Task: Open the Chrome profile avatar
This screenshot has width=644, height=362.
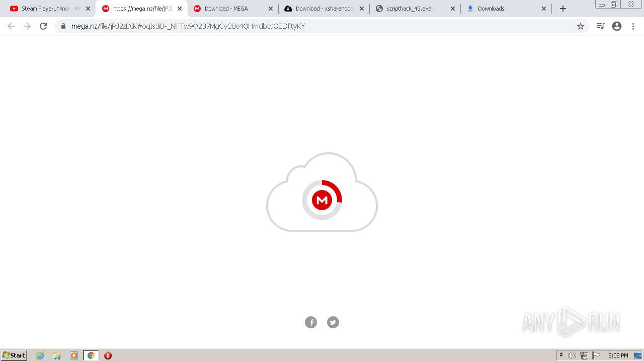Action: click(x=617, y=26)
